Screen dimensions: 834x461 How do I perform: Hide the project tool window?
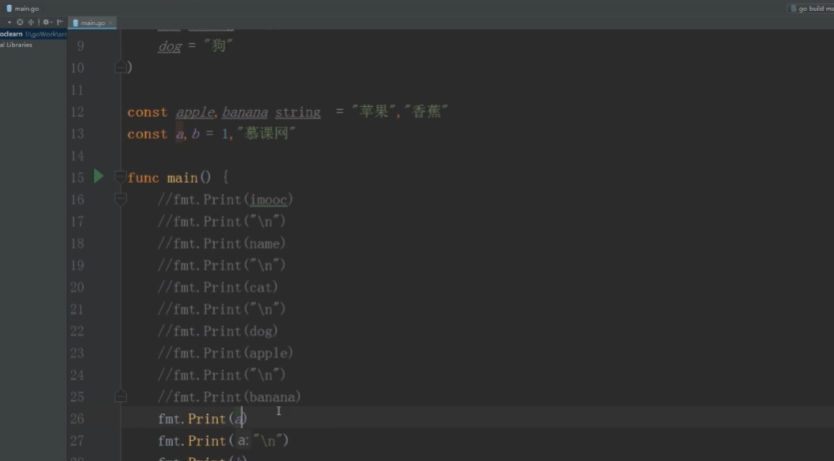point(57,21)
